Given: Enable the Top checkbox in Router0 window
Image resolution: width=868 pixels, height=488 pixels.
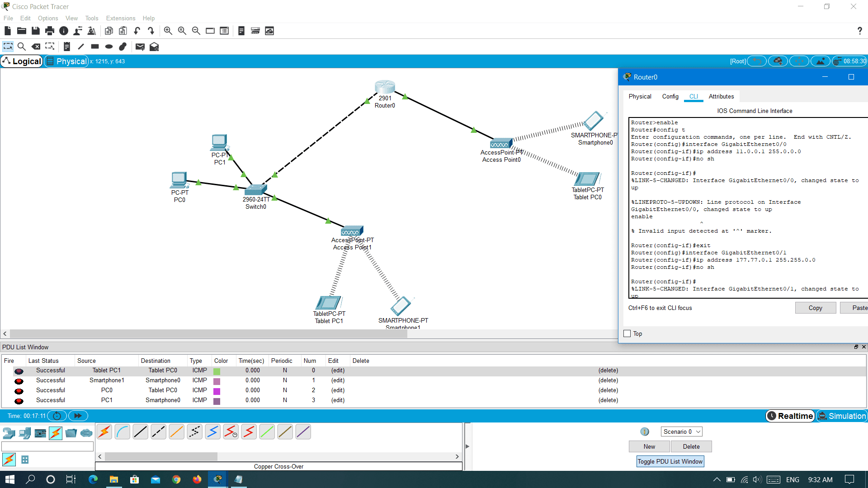Looking at the screenshot, I should (x=627, y=333).
